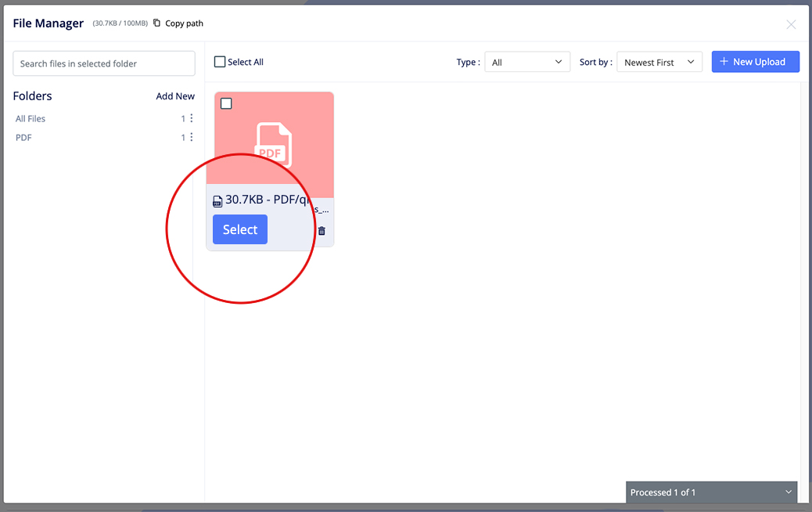812x512 pixels.
Task: Click the Copy path text label
Action: point(184,23)
